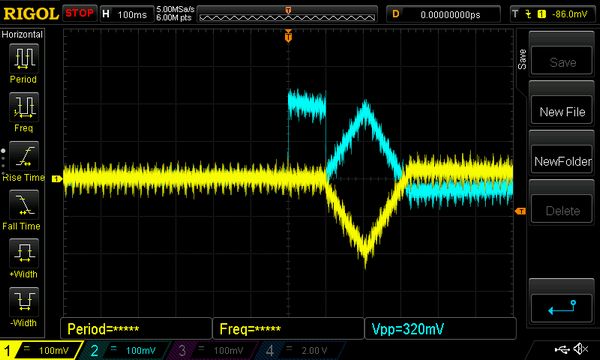Click the New File button

562,112
